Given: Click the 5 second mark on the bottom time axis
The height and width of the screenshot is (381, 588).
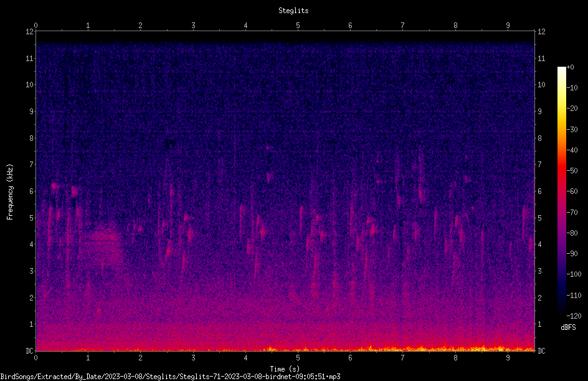Looking at the screenshot, I should 298,358.
